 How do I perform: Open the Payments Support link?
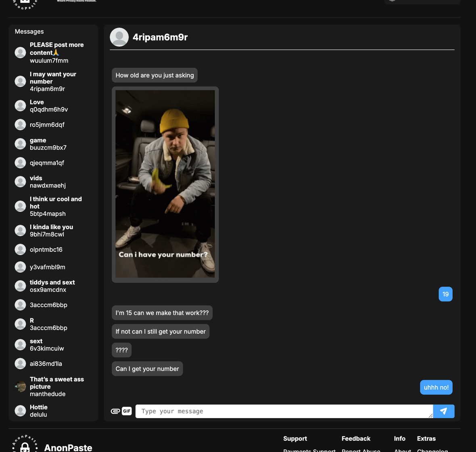pyautogui.click(x=309, y=450)
